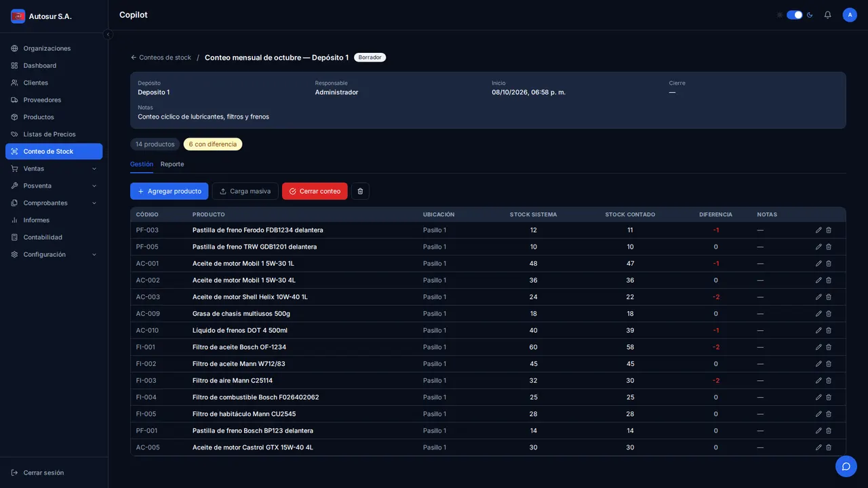Collapse the sidebar with the chevron handle
The image size is (868, 488).
[108, 35]
